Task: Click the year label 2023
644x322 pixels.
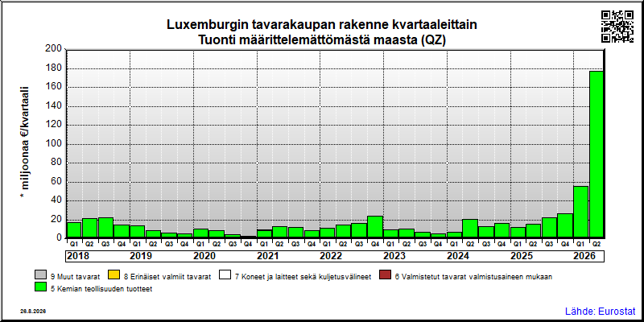Action: coord(394,256)
